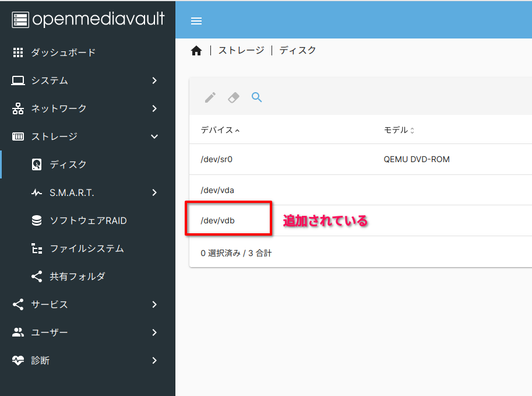Click the サービス share icon

coord(18,304)
